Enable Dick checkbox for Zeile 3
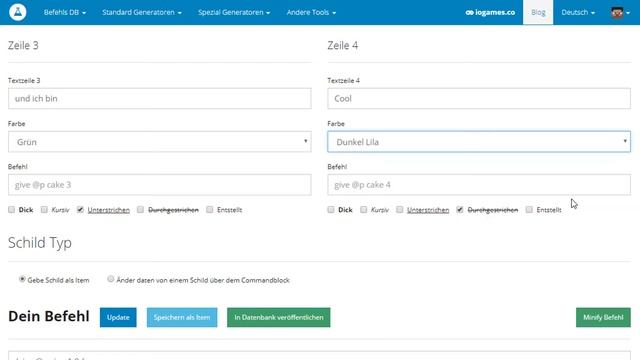This screenshot has height=360, width=640. 11,209
